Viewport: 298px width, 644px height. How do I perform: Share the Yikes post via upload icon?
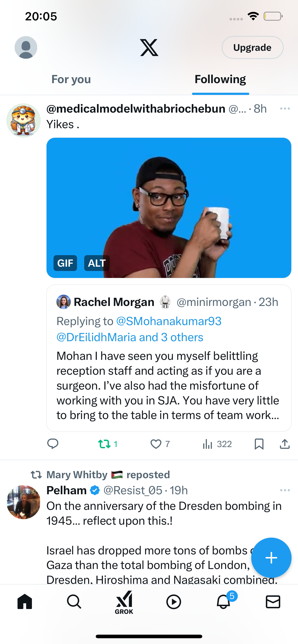[x=285, y=444]
